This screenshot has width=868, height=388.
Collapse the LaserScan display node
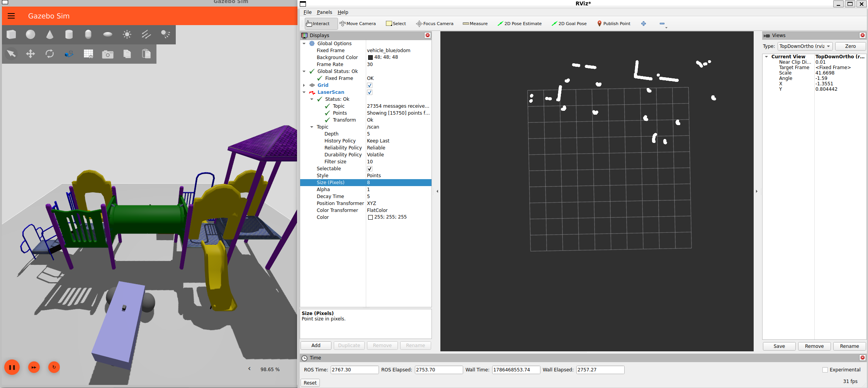coord(304,92)
